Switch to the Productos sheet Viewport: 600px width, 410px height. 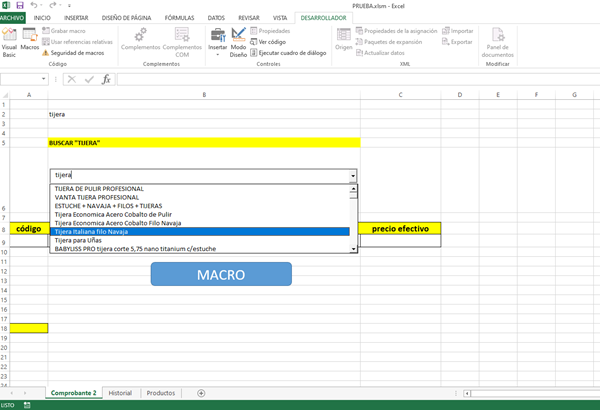point(161,393)
